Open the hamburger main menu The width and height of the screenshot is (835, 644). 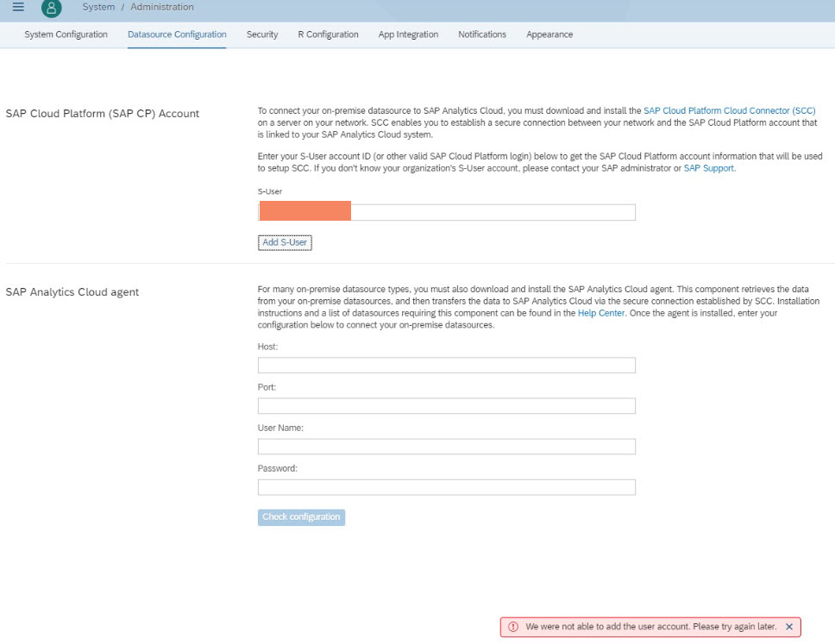tap(18, 7)
